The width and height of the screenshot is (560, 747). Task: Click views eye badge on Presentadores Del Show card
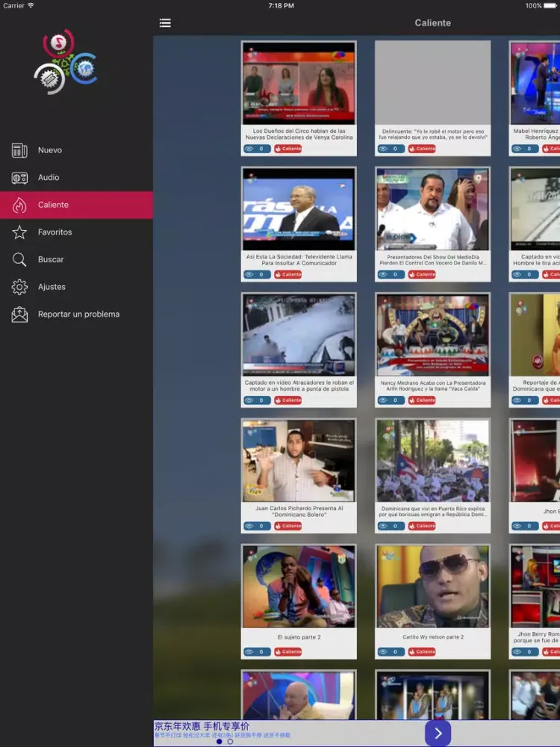(x=391, y=274)
